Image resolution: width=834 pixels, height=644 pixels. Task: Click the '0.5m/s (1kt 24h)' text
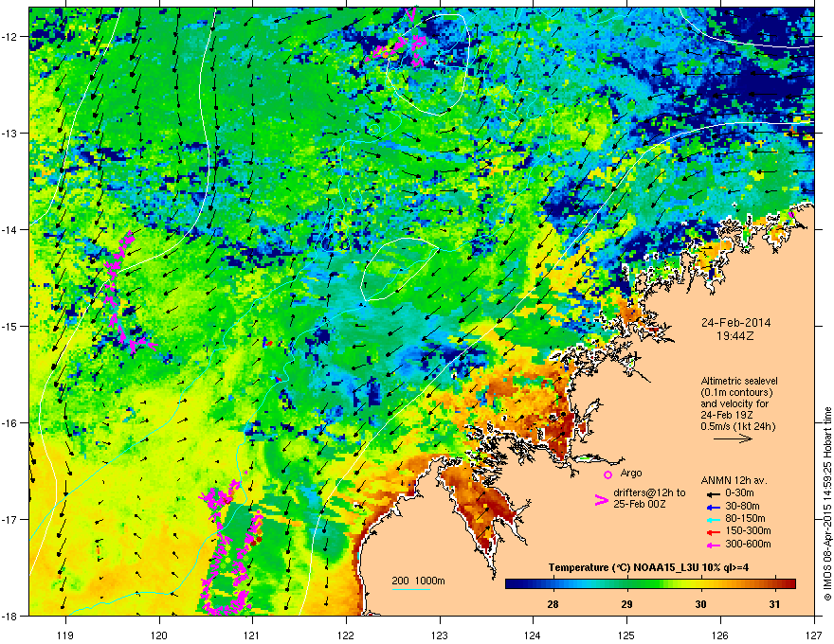click(738, 426)
